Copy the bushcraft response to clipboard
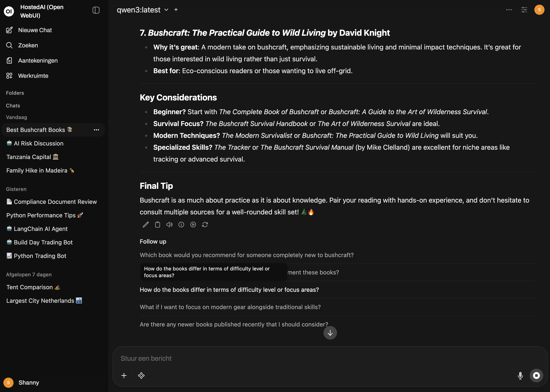Viewport: 550px width, 392px height. click(x=157, y=225)
